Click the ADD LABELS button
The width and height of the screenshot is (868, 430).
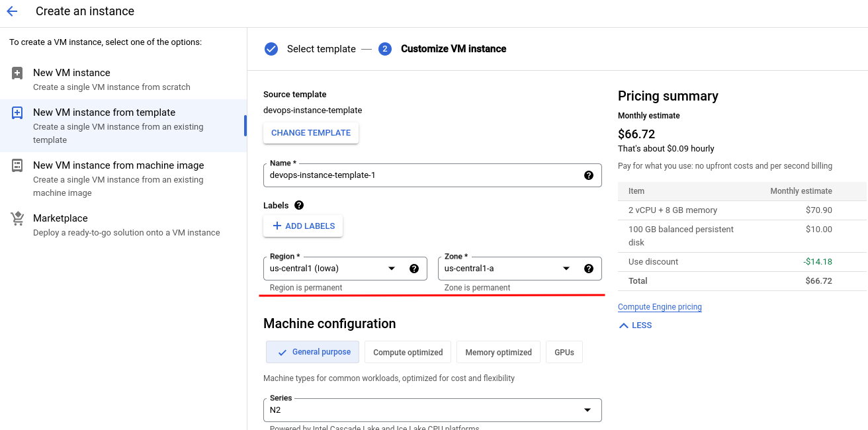click(x=303, y=226)
